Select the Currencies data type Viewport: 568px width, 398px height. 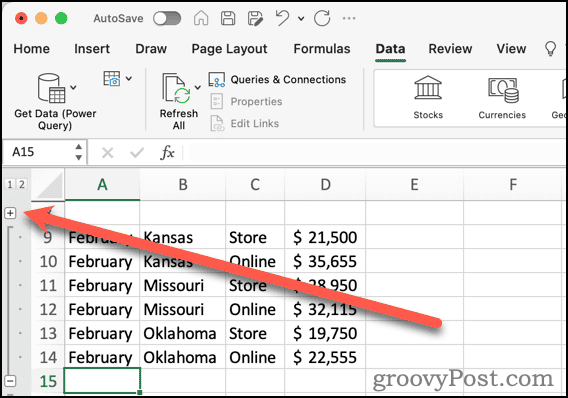pyautogui.click(x=502, y=98)
